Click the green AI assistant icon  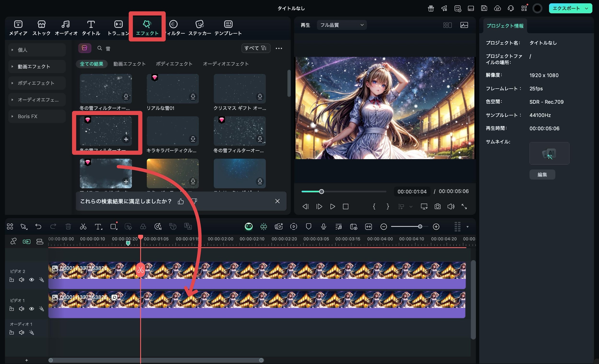[248, 227]
